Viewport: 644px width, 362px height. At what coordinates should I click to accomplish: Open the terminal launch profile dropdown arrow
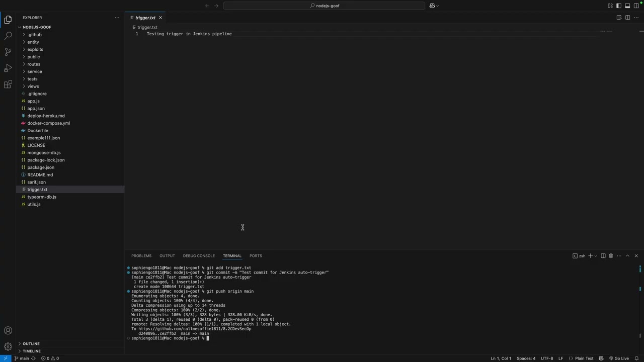pos(596,256)
